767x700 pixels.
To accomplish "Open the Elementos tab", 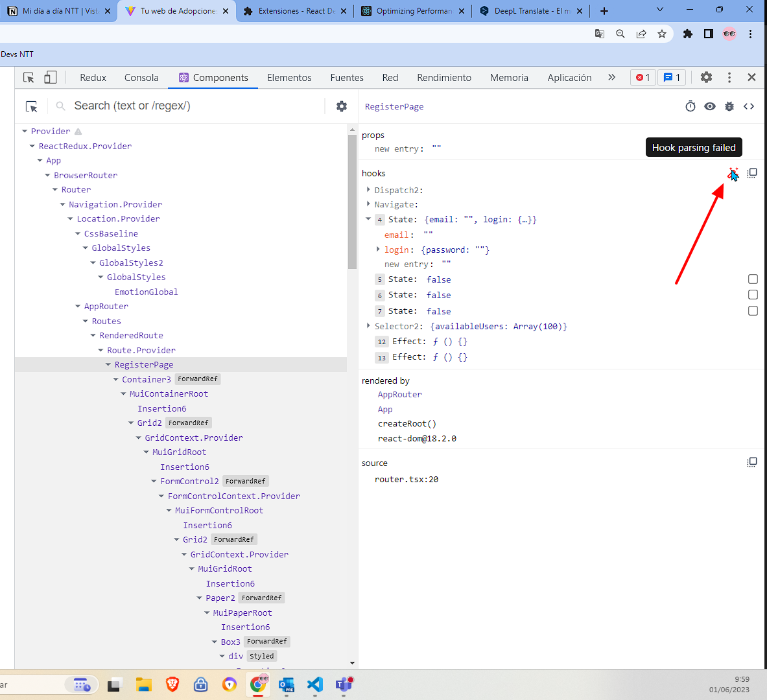I will (289, 77).
